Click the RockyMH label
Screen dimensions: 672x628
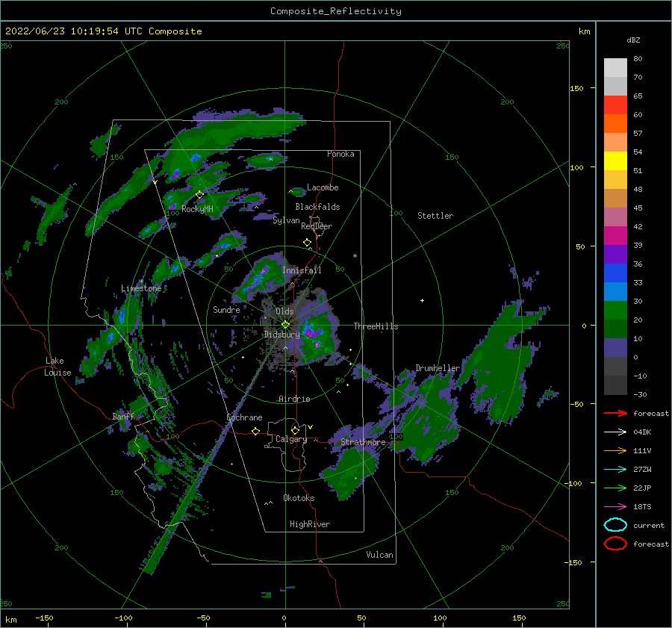(197, 209)
